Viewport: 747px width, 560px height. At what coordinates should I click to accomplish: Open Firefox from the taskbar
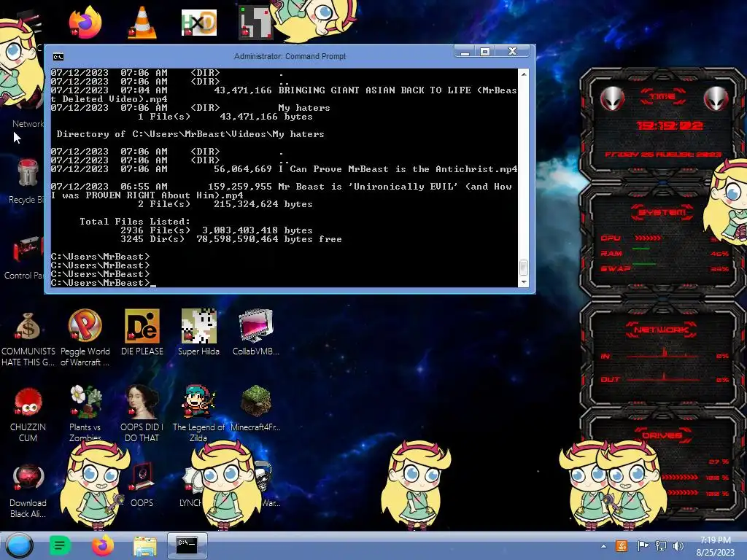pos(102,545)
